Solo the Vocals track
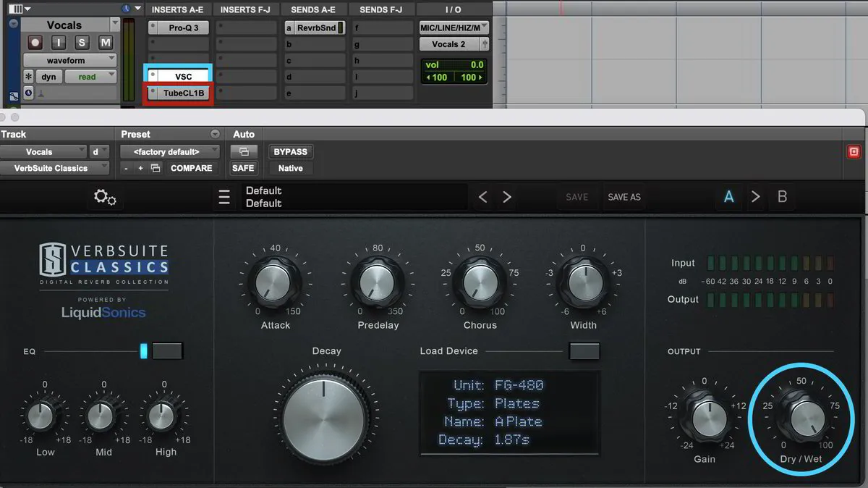 click(x=82, y=42)
